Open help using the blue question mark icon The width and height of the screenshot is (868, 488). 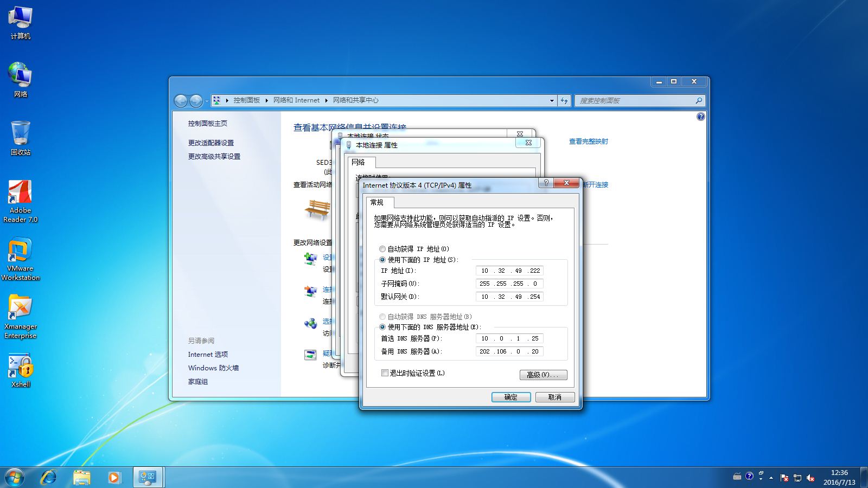pos(700,117)
